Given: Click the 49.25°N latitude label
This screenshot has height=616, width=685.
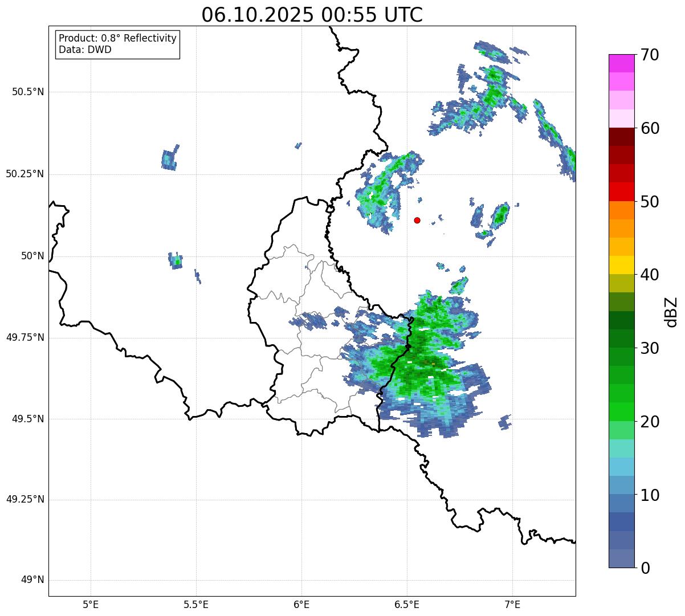Looking at the screenshot, I should (25, 499).
